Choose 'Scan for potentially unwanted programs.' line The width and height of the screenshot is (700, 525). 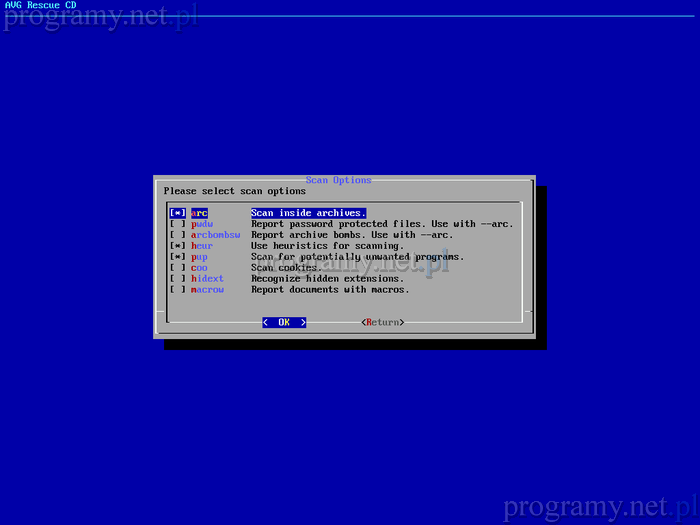[x=357, y=257]
